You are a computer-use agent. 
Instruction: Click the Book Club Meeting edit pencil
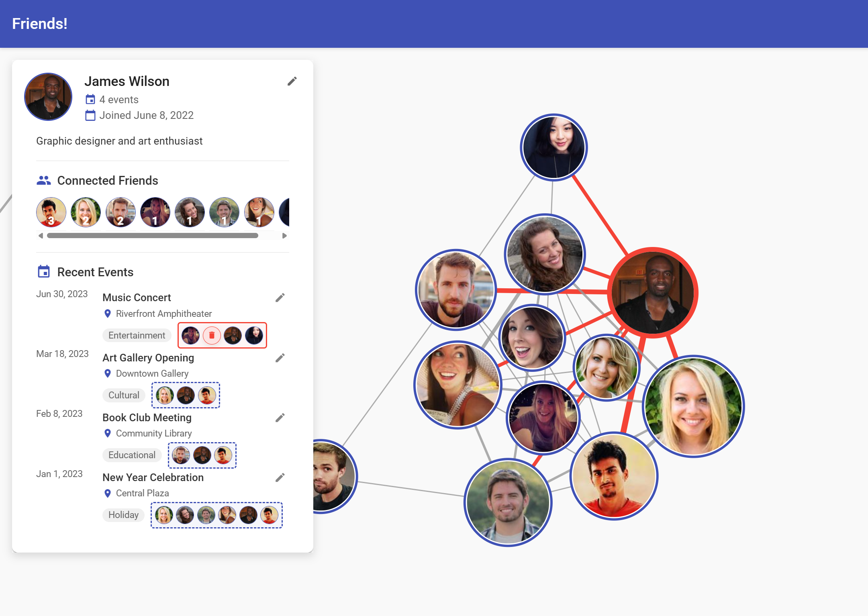click(x=280, y=418)
